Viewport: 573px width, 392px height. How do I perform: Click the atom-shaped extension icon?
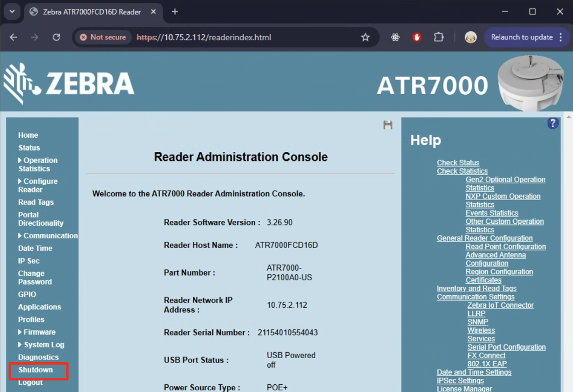[395, 37]
